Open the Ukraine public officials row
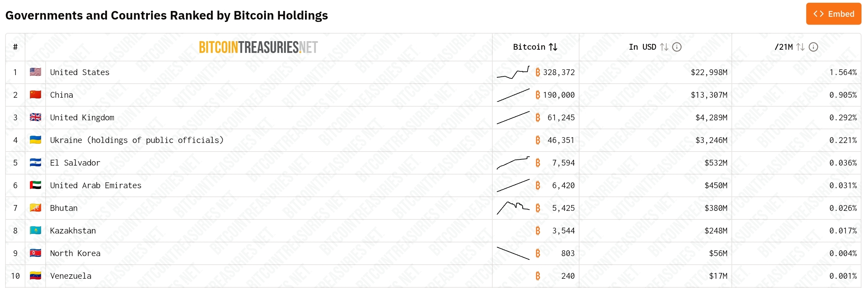This screenshot has width=868, height=288. (x=137, y=140)
